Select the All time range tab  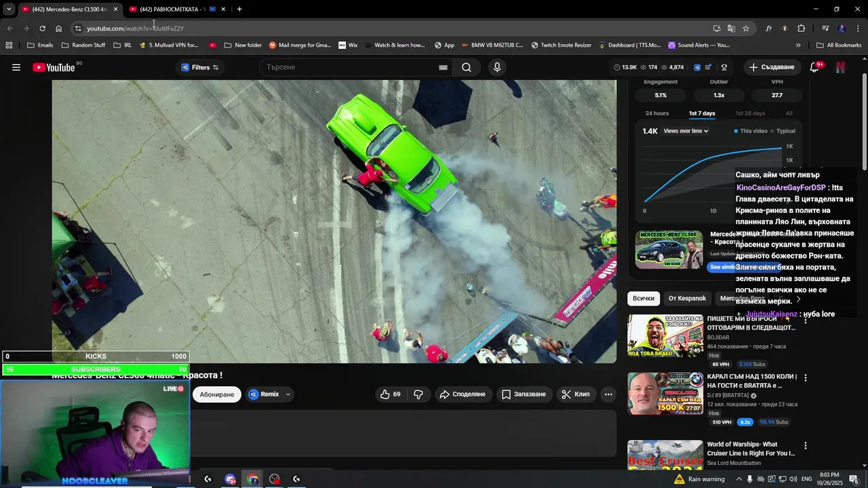pos(789,113)
